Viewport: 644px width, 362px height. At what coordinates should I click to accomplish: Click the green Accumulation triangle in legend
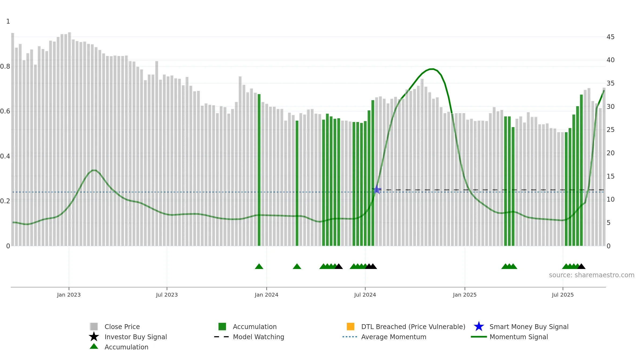tap(94, 346)
